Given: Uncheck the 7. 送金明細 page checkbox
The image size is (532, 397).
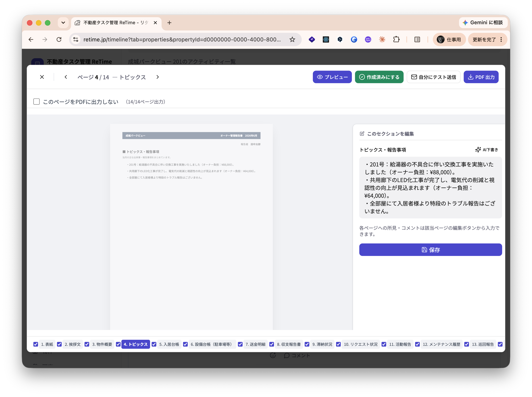Looking at the screenshot, I should pos(240,344).
